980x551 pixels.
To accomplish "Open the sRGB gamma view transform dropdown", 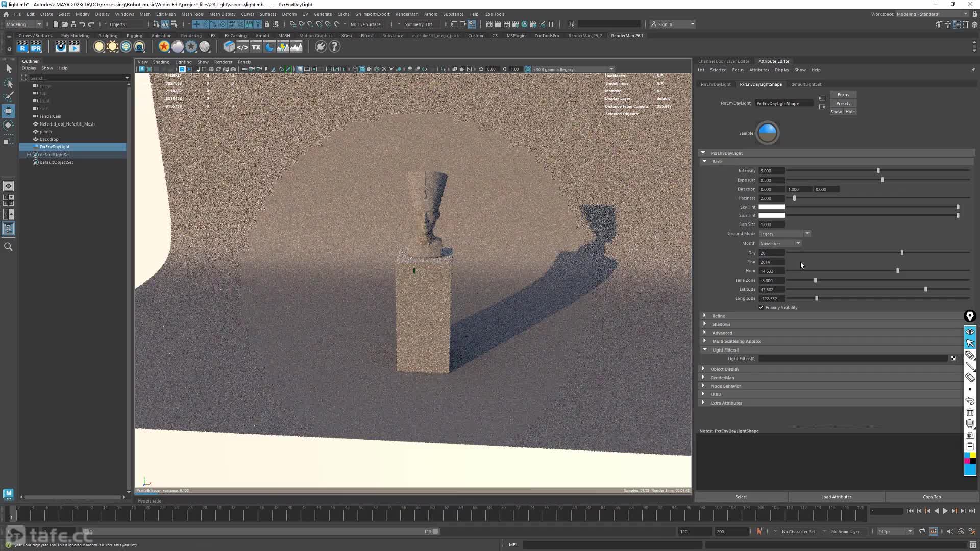I will click(x=573, y=69).
